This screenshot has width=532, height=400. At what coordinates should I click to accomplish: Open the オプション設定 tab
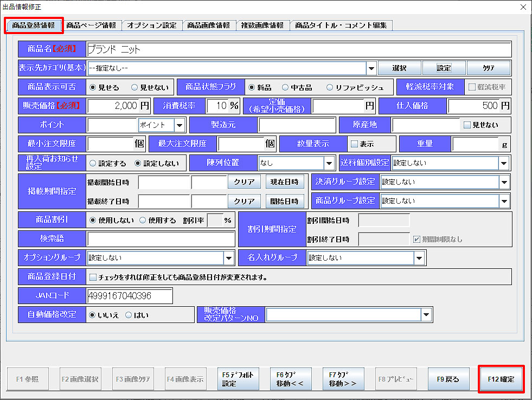point(152,25)
